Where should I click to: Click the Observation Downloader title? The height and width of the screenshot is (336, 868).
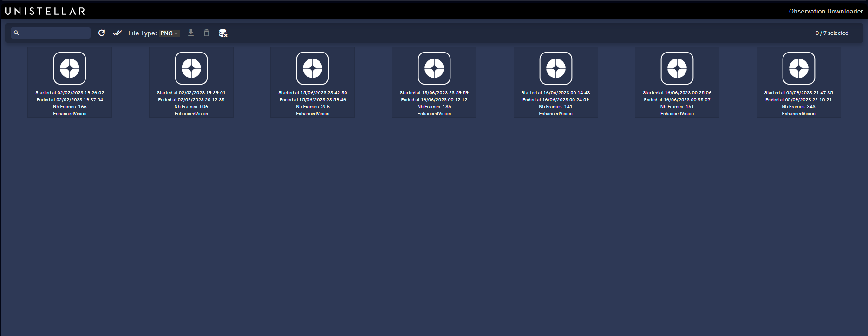(826, 11)
